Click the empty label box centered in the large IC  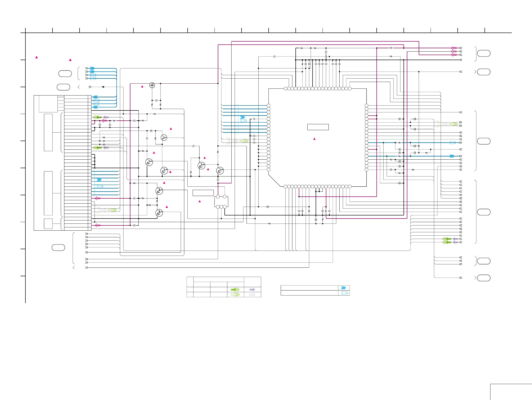pyautogui.click(x=318, y=127)
